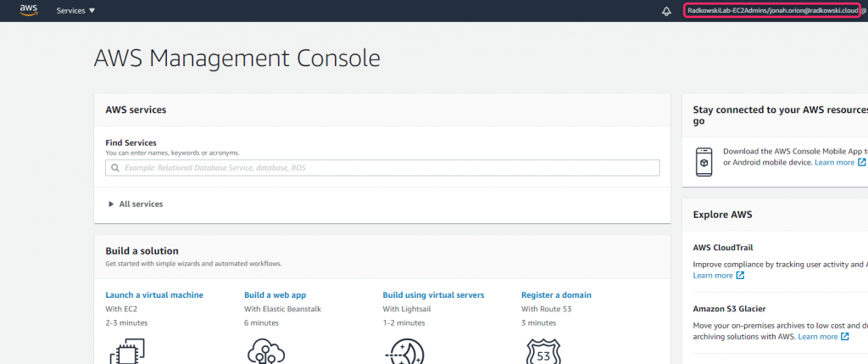This screenshot has width=868, height=364.
Task: Open the Services dropdown menu
Action: (x=75, y=10)
